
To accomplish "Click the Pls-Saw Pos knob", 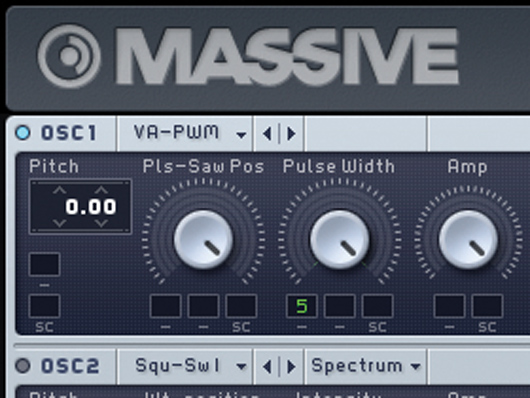I will point(203,239).
